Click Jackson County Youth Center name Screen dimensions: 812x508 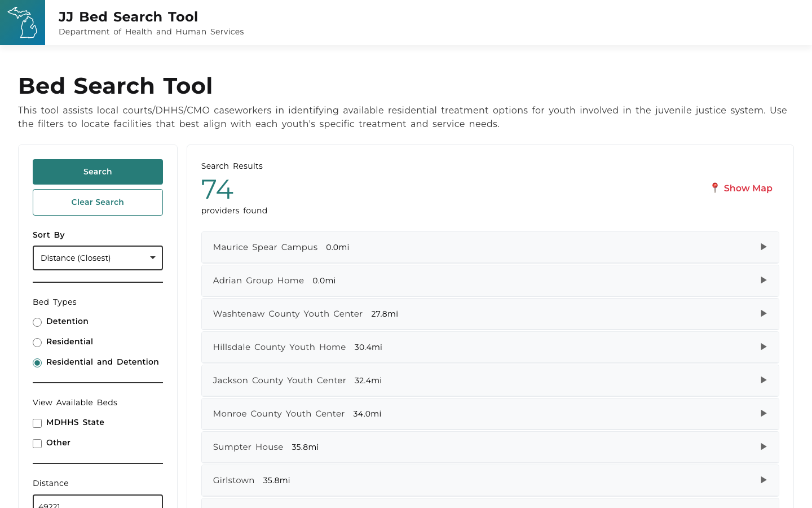pyautogui.click(x=279, y=380)
